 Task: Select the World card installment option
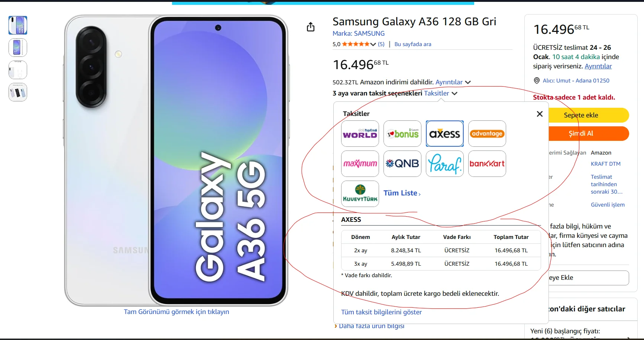click(360, 134)
